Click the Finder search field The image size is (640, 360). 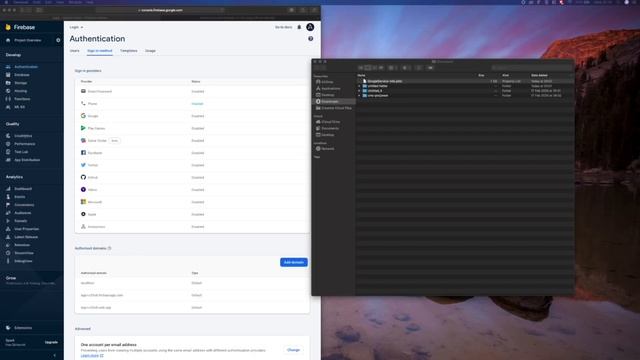(531, 68)
